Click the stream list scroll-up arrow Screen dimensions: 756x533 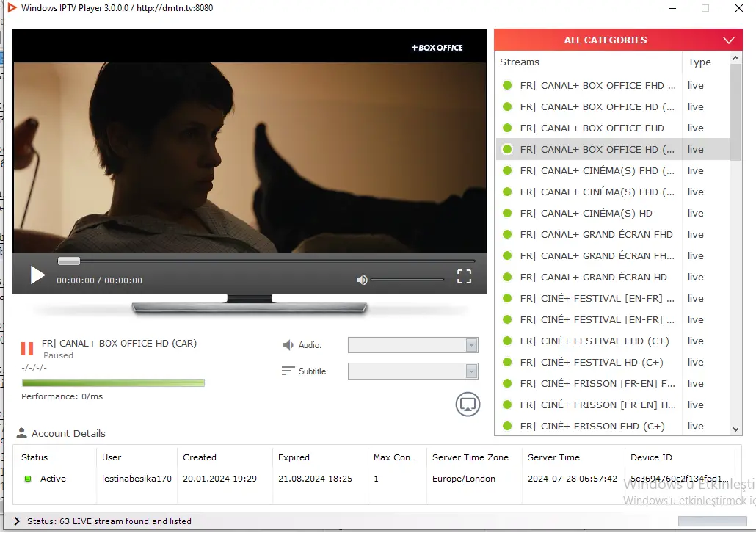click(735, 58)
